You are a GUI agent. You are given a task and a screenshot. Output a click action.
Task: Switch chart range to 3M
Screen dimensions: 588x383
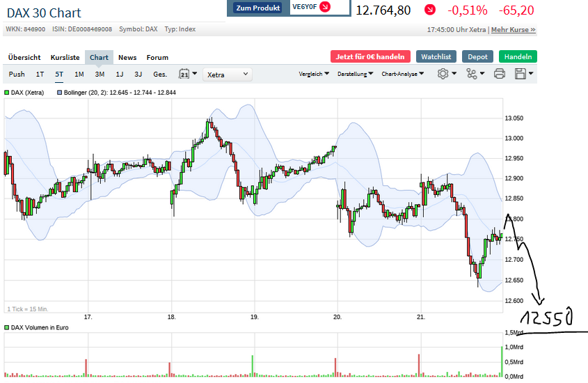(x=100, y=74)
